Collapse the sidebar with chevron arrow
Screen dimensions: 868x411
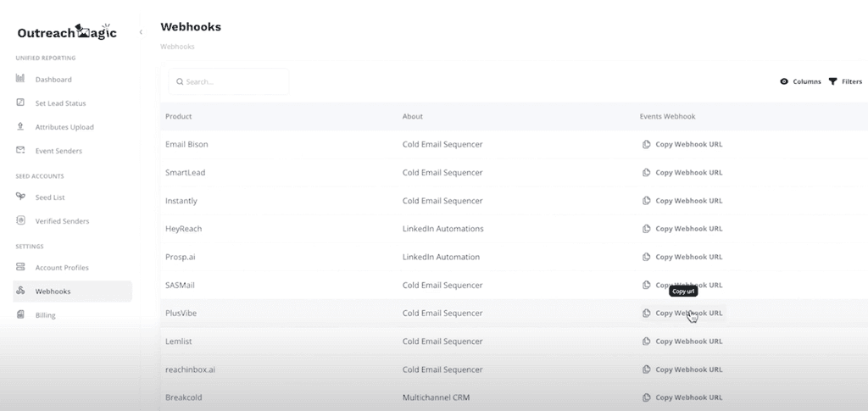click(141, 32)
